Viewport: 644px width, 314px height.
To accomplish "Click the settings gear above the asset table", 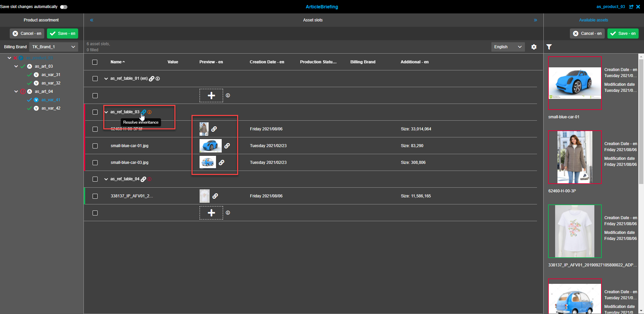I will (x=534, y=47).
